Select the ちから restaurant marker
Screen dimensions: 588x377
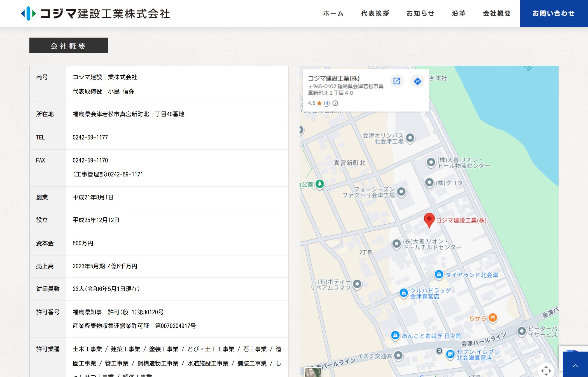[493, 318]
